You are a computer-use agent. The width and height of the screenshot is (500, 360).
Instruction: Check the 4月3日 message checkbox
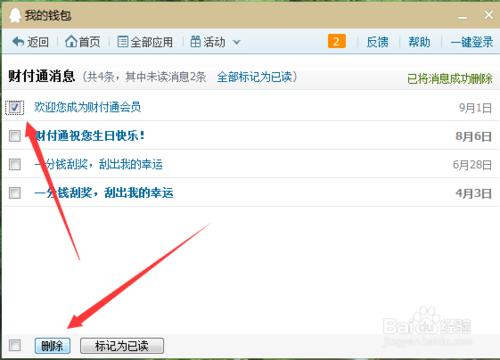coord(15,193)
